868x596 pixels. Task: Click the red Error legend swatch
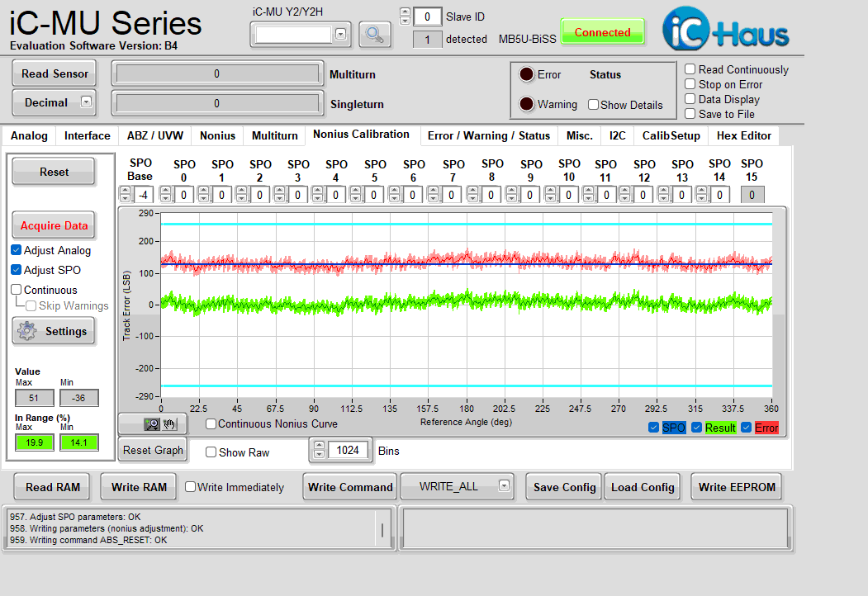tap(766, 428)
